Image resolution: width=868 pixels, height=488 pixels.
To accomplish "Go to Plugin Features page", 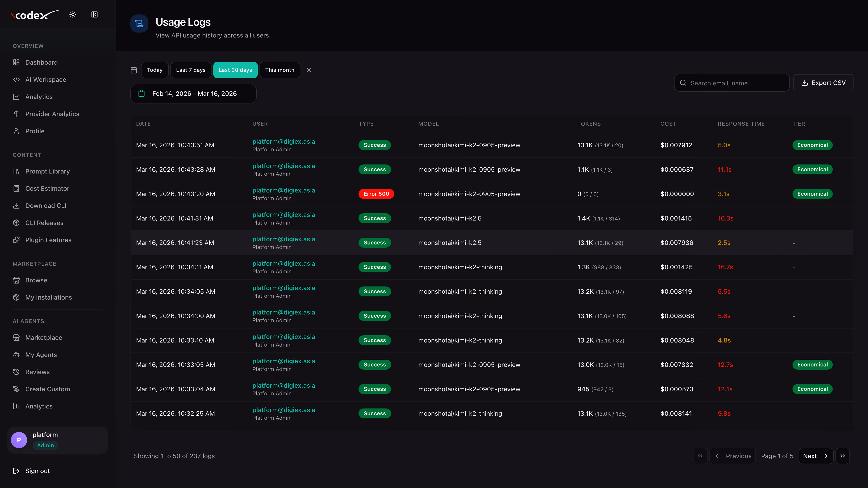I will pyautogui.click(x=48, y=240).
